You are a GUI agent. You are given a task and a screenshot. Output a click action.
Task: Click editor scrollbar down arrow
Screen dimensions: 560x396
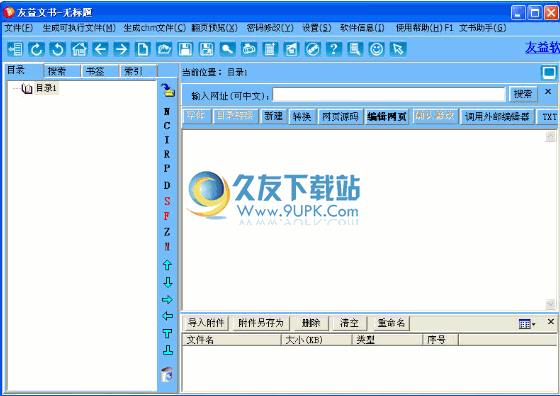(x=550, y=304)
